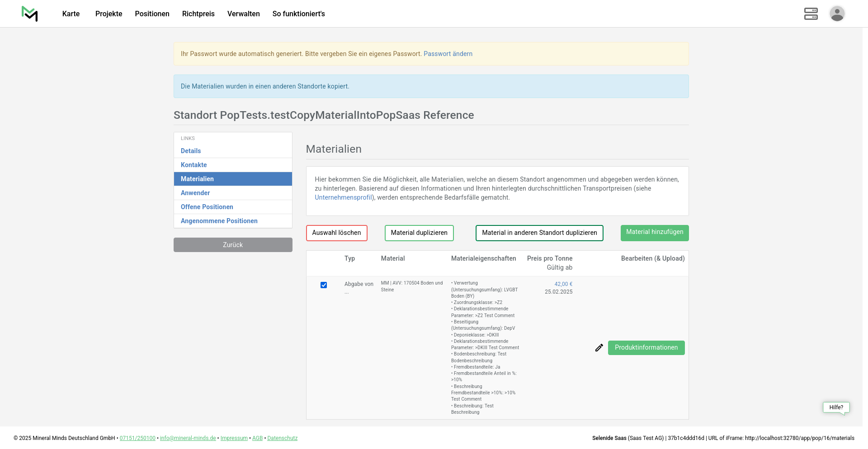Image resolution: width=868 pixels, height=449 pixels.
Task: Open the Karte menu item
Action: (x=71, y=14)
